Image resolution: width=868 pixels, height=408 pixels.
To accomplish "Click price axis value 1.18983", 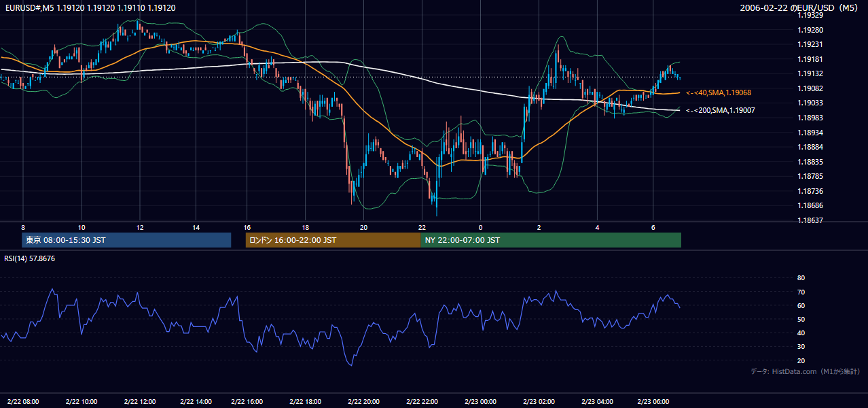I will pos(810,118).
